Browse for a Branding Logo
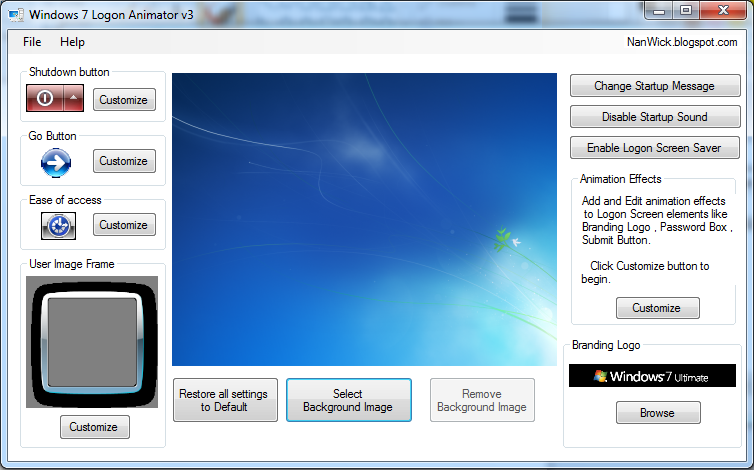Screen dimensions: 754x470 (658, 413)
